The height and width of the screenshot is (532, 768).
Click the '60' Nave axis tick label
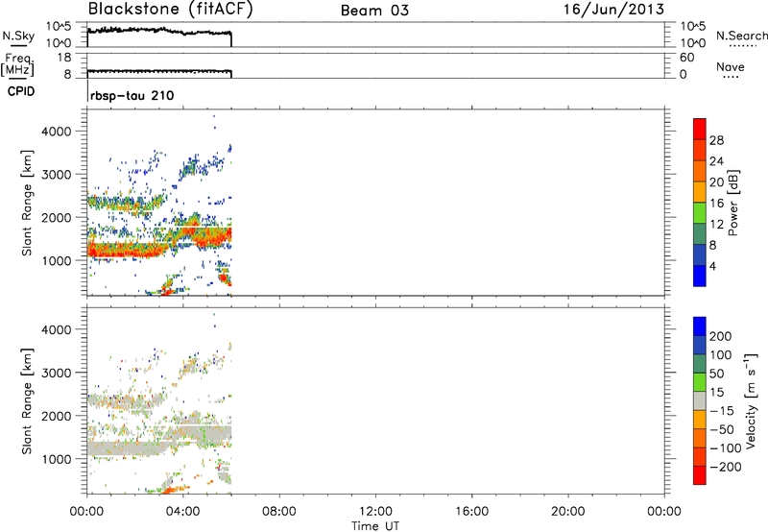coord(686,58)
